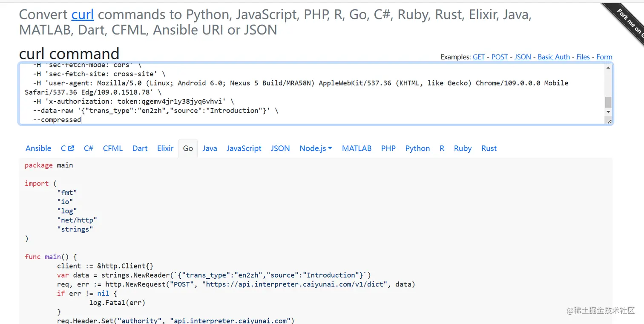Load the Files example link
This screenshot has width=644, height=324.
583,57
